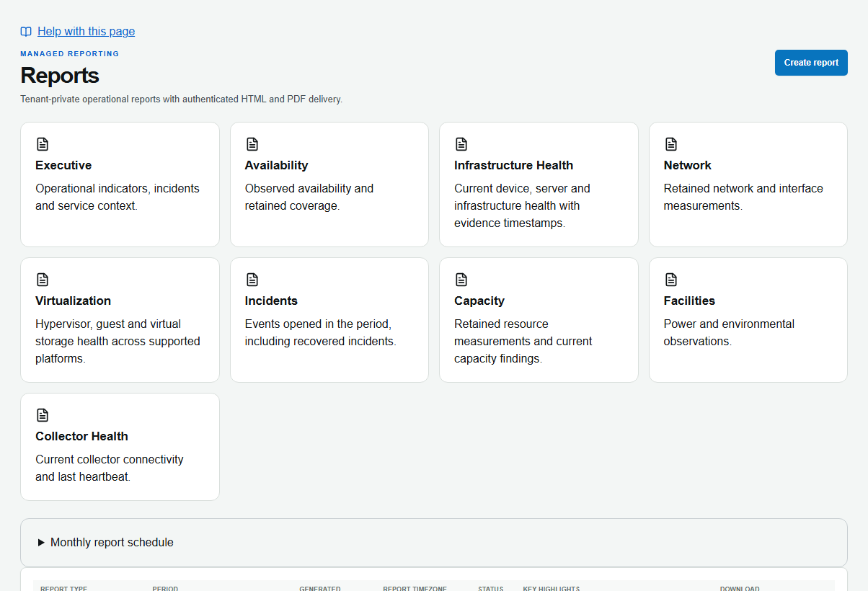Viewport: 868px width, 591px height.
Task: Click the document icon on the Facilities card
Action: tap(670, 280)
